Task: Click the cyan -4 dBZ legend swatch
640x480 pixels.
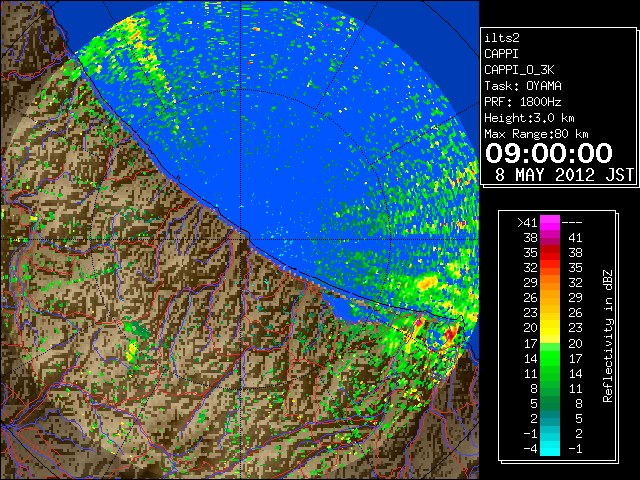Action: [x=550, y=448]
